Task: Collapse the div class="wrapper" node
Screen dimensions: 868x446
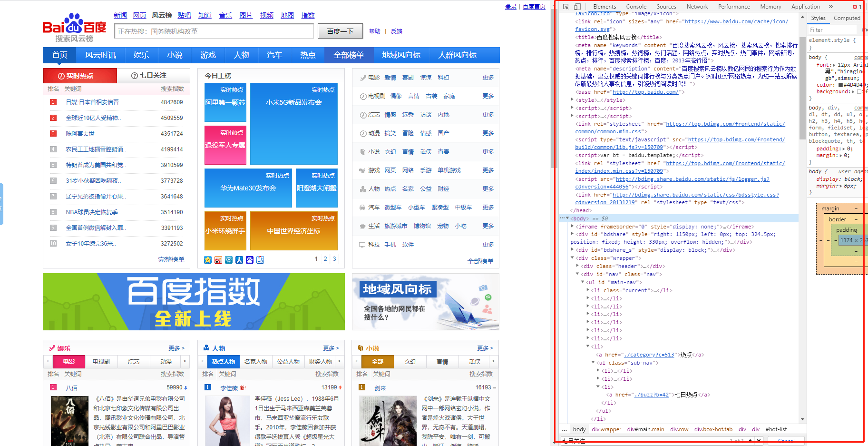Action: click(572, 258)
